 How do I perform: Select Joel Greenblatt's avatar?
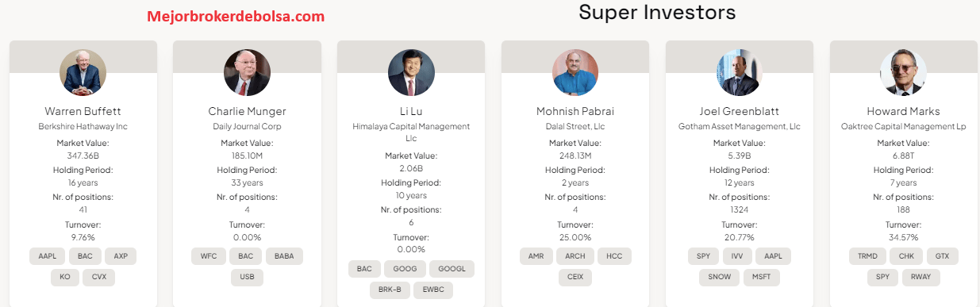point(739,73)
